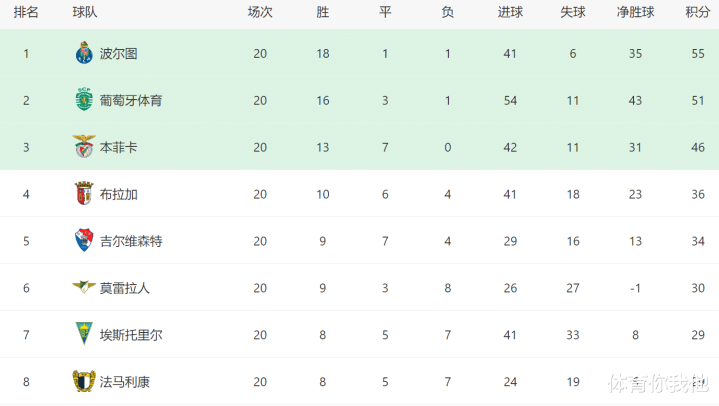The height and width of the screenshot is (406, 719).
Task: Sort table by 积分 column header
Action: point(697,13)
